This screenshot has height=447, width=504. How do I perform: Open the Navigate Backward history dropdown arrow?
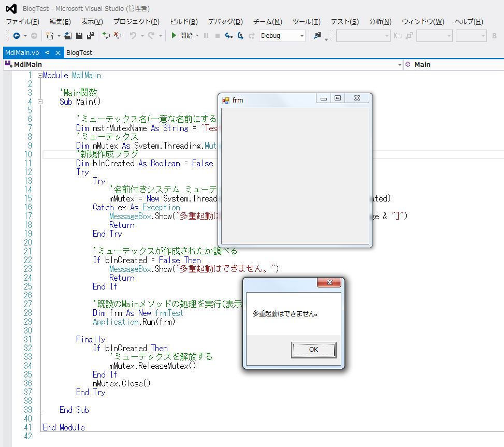[25, 36]
